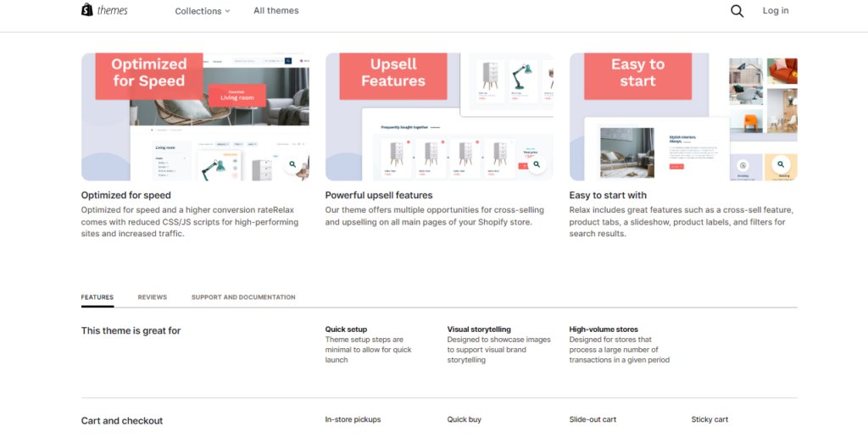Click the chevron arrow beside Collections
The height and width of the screenshot is (443, 868).
[228, 12]
